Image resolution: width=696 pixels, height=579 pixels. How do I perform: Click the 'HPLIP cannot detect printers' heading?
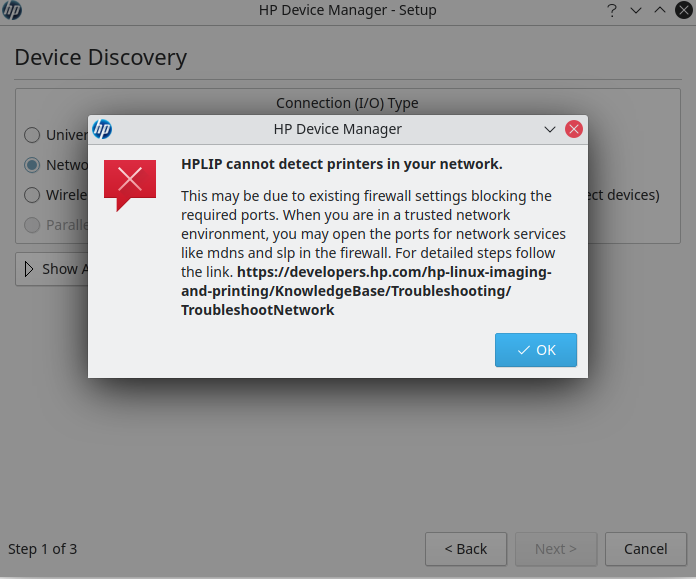[x=342, y=164]
